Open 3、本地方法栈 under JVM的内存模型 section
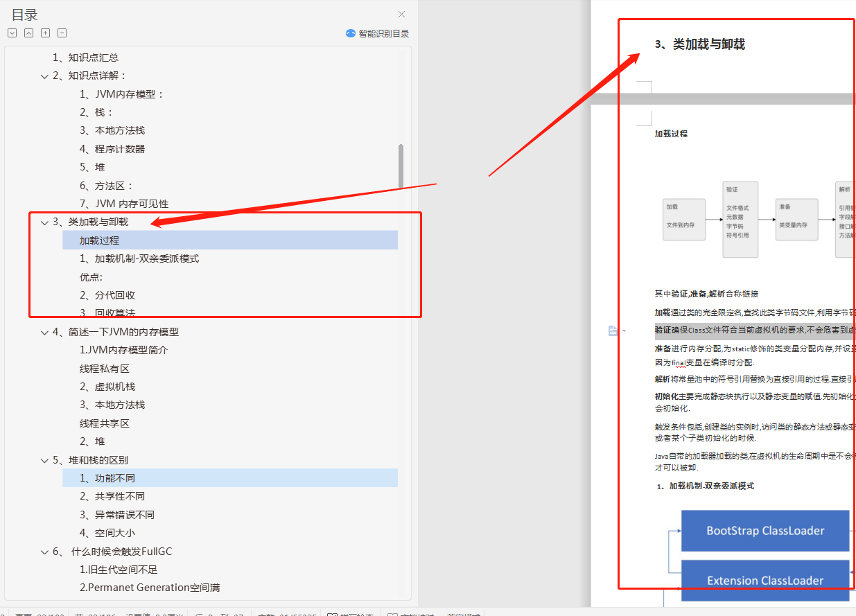 (112, 405)
